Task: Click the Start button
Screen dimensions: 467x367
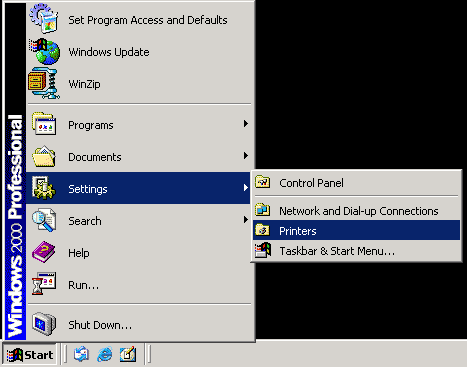Action: coord(29,354)
